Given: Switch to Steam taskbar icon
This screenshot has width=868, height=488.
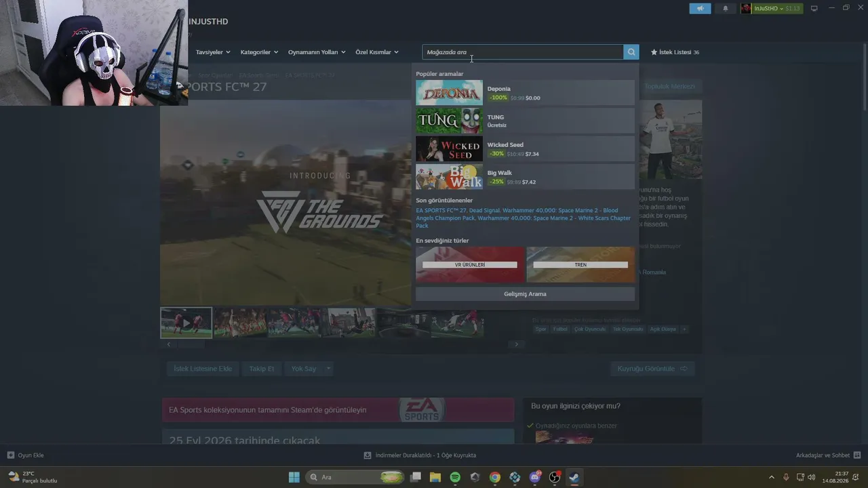Looking at the screenshot, I should (574, 477).
